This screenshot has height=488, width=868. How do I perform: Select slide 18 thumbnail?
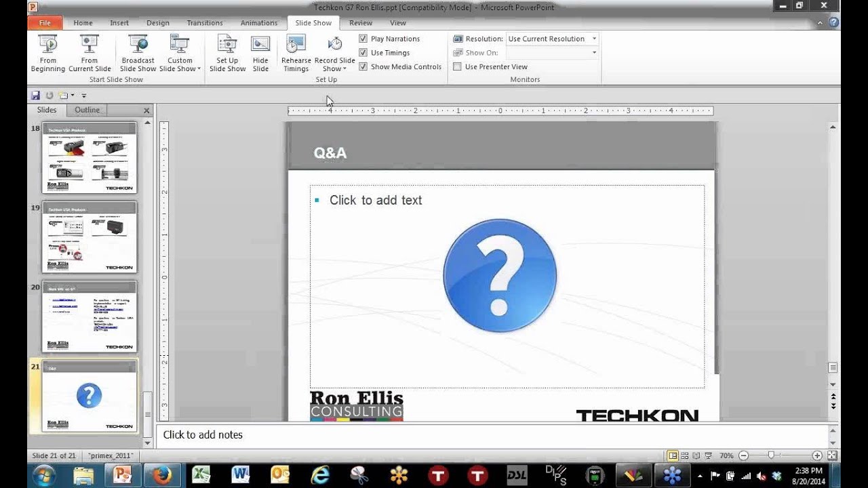(x=90, y=157)
